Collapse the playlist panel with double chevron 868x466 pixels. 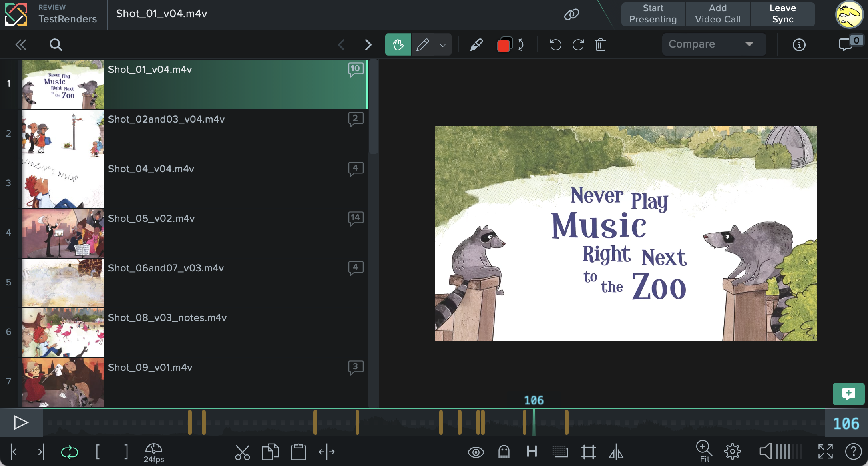21,45
